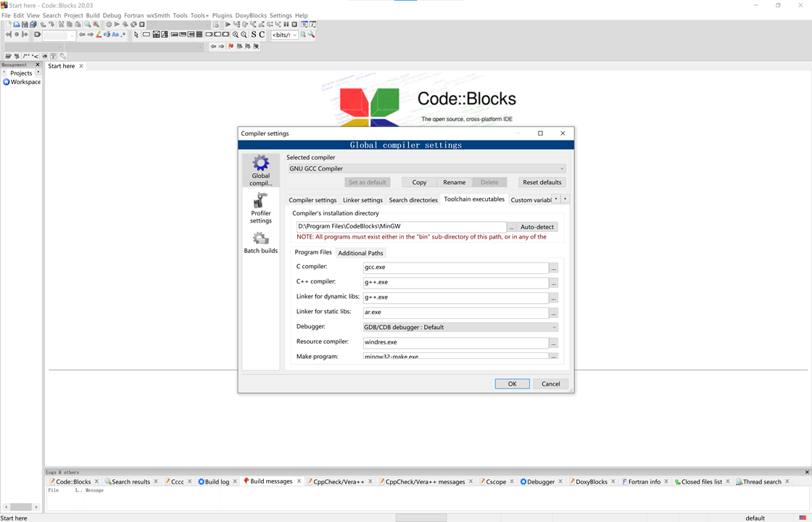Click the Build gear icon

click(x=109, y=25)
